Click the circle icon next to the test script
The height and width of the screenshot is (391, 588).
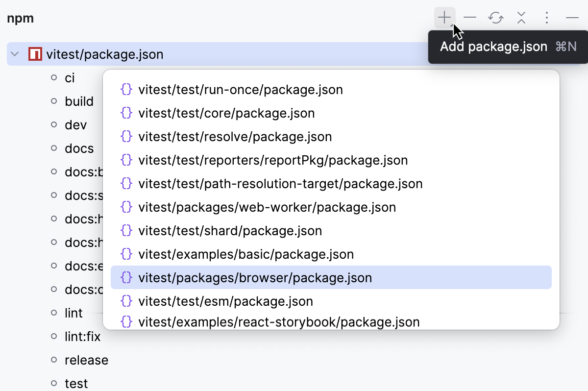(53, 383)
